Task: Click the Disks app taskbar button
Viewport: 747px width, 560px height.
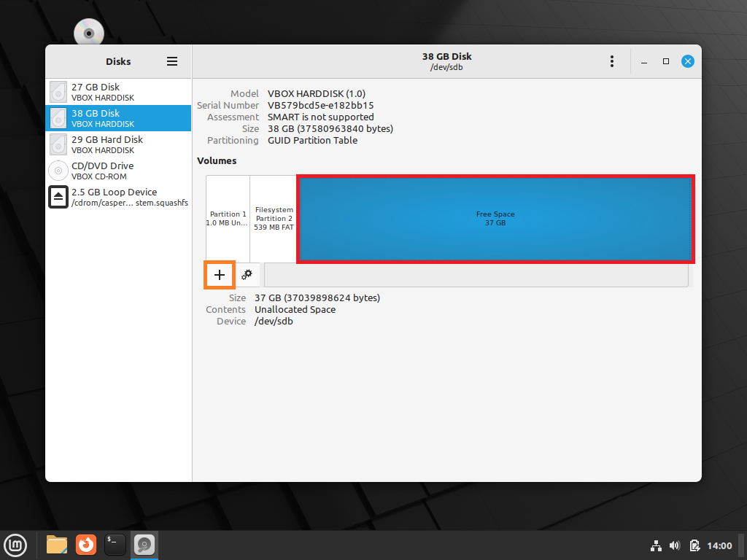Action: tap(144, 545)
